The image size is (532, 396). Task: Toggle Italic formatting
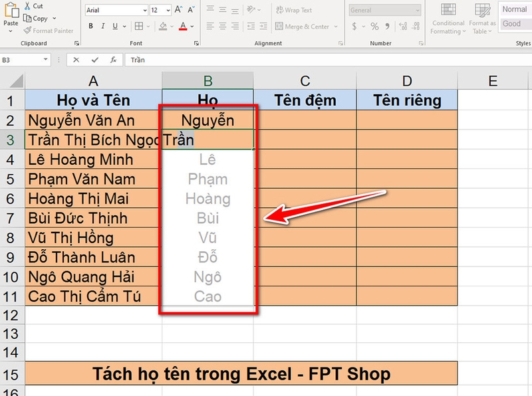point(103,26)
